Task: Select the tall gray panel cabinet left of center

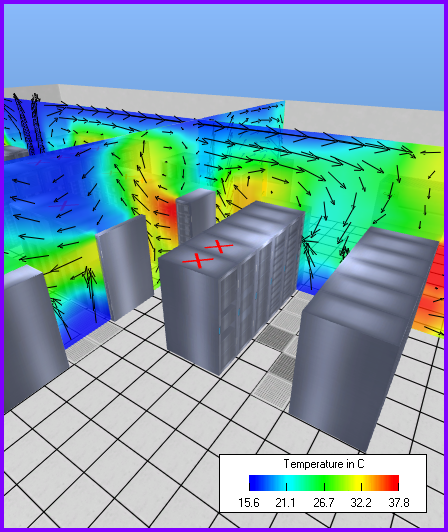Action: click(125, 267)
